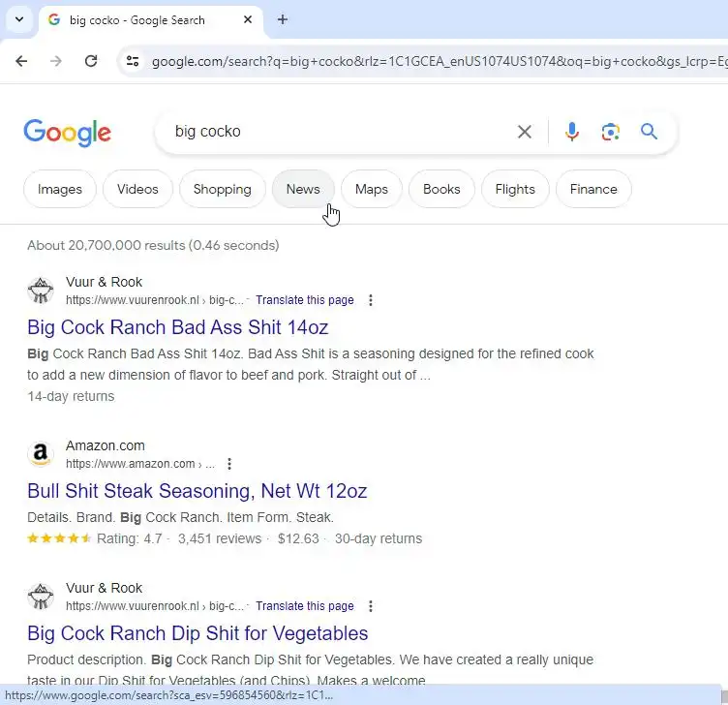The width and height of the screenshot is (728, 705).
Task: Open a new browser tab
Action: [283, 19]
